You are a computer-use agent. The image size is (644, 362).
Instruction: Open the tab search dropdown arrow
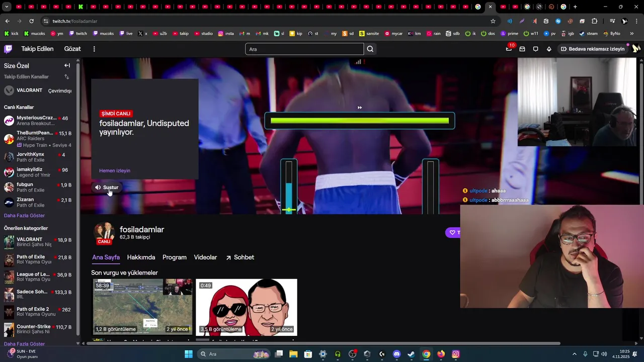7,7
